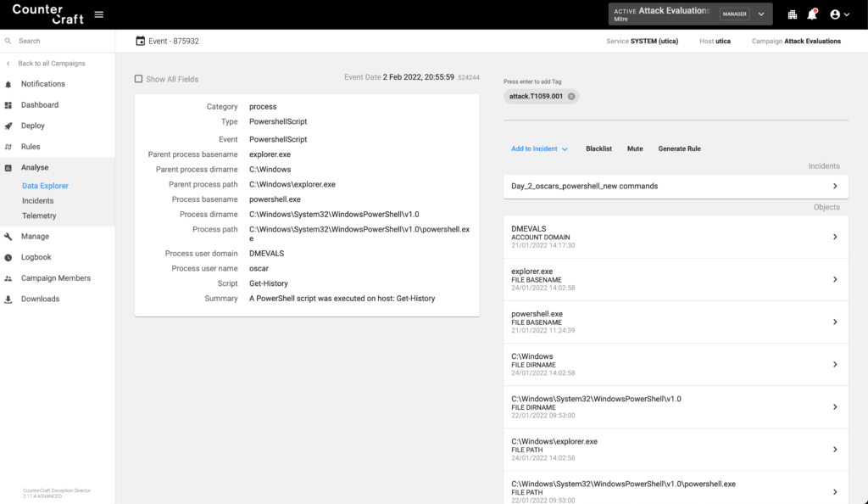The height and width of the screenshot is (504, 868).
Task: Select Incidents under Analyse
Action: pyautogui.click(x=37, y=201)
